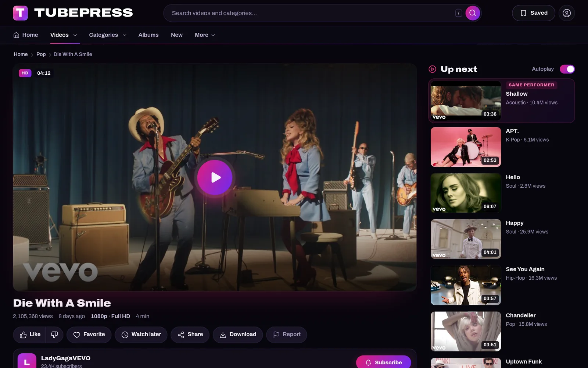The width and height of the screenshot is (588, 368).
Task: Open the New nav tab
Action: (177, 35)
